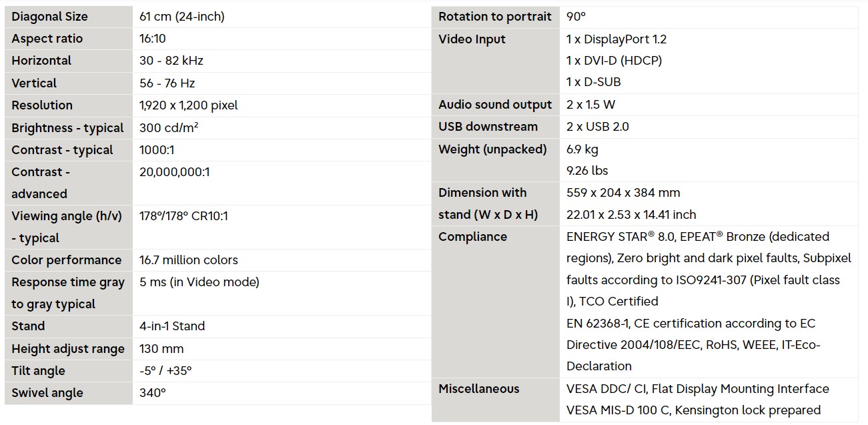
Task: Select the 340° swivel angle value
Action: [153, 393]
